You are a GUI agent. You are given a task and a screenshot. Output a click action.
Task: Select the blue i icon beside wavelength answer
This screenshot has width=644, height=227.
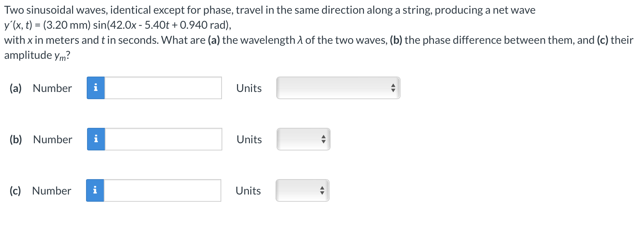[x=96, y=88]
